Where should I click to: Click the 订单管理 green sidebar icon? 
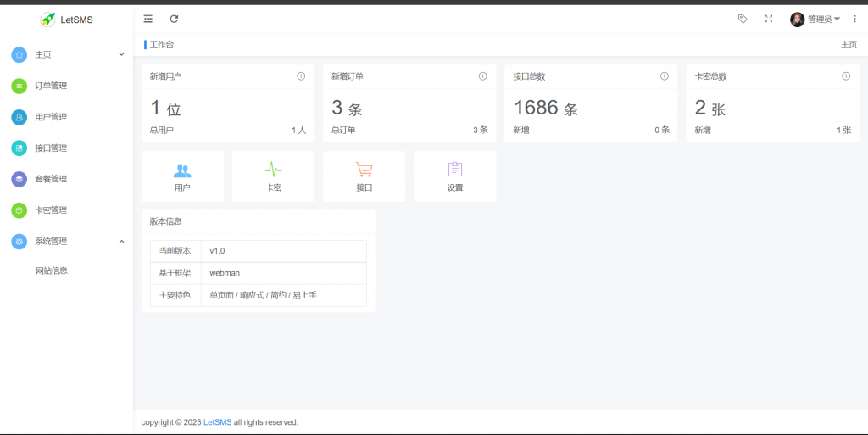pos(19,86)
